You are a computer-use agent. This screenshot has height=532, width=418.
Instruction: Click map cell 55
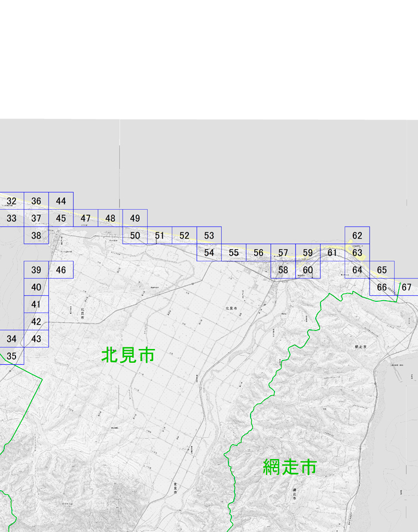[234, 252]
